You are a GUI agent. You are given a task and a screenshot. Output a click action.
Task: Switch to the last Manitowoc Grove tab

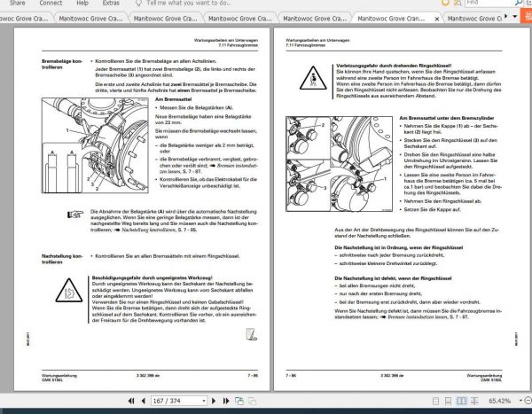pos(474,19)
